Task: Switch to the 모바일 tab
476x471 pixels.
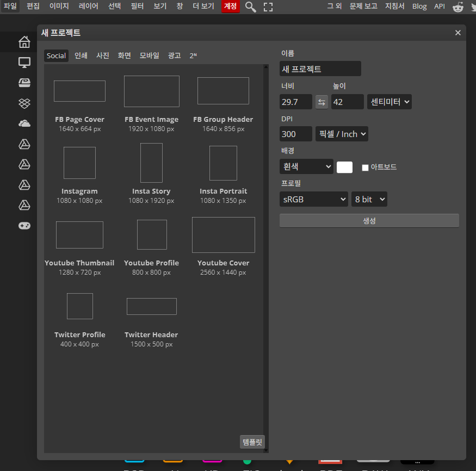Action: (x=149, y=55)
